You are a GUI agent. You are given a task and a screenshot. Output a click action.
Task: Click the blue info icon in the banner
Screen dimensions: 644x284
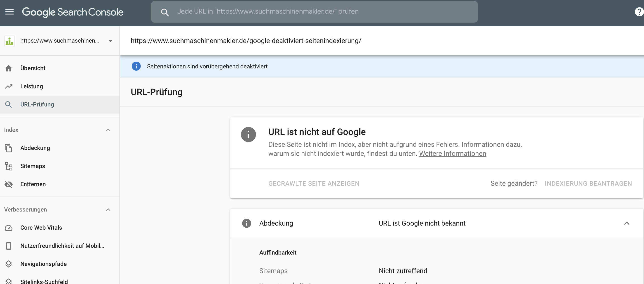136,66
